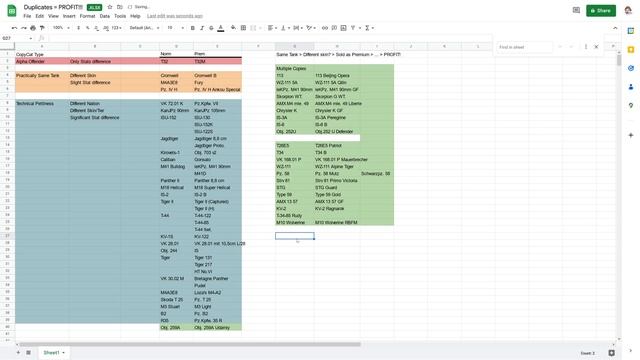Open the Format menu
This screenshot has height=360, width=640.
pyautogui.click(x=87, y=16)
